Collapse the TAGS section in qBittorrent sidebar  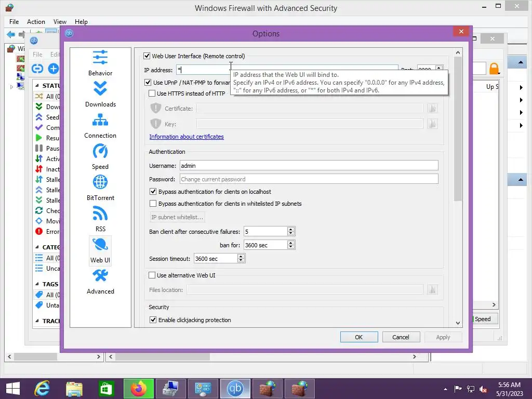[x=37, y=284]
